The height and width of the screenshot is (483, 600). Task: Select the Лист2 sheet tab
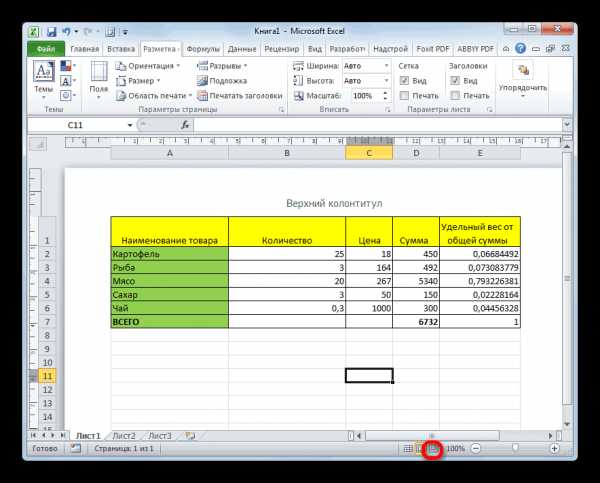coord(124,436)
